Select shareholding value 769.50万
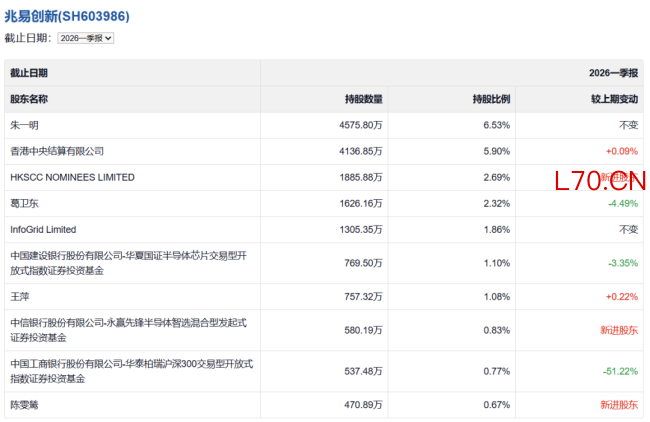The width and height of the screenshot is (650, 422). [x=363, y=263]
